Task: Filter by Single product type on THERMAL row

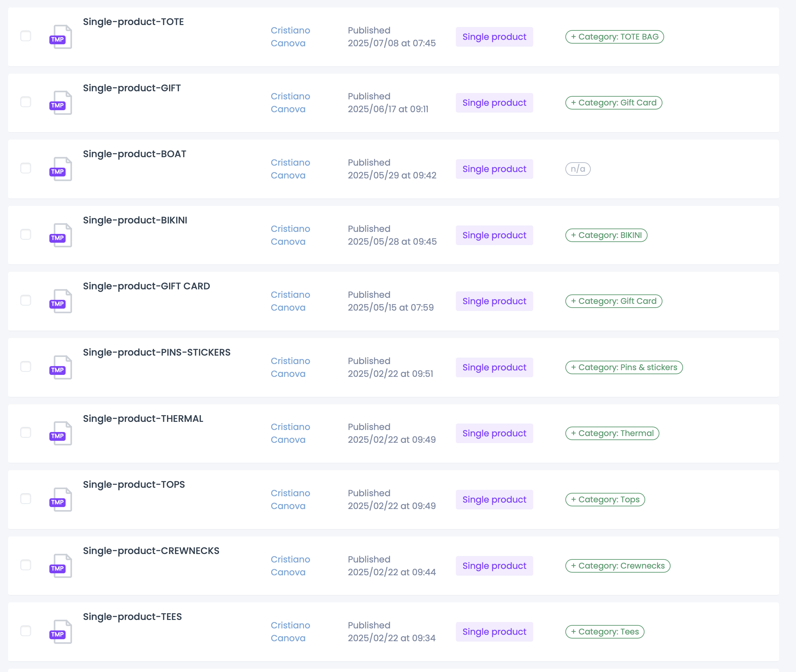Action: pos(494,433)
